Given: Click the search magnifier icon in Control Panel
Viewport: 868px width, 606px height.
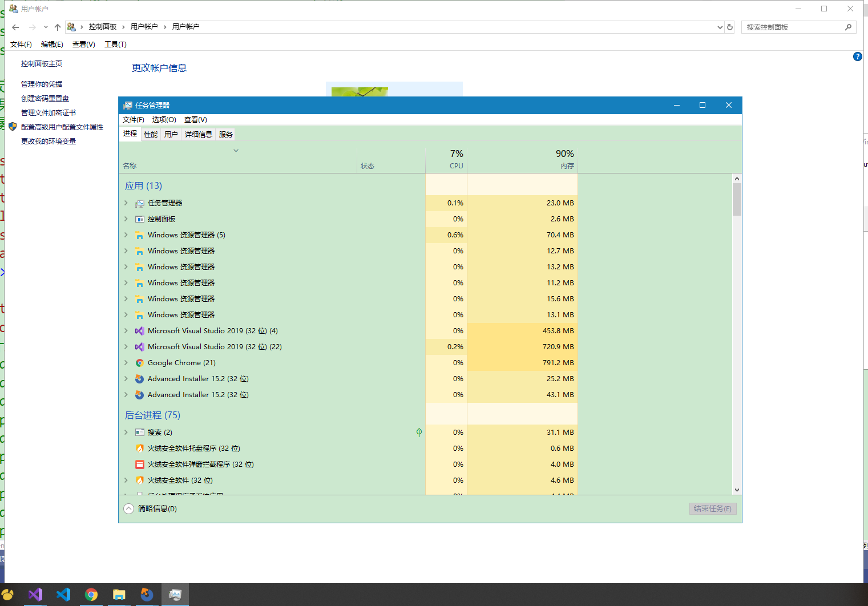Looking at the screenshot, I should click(848, 27).
